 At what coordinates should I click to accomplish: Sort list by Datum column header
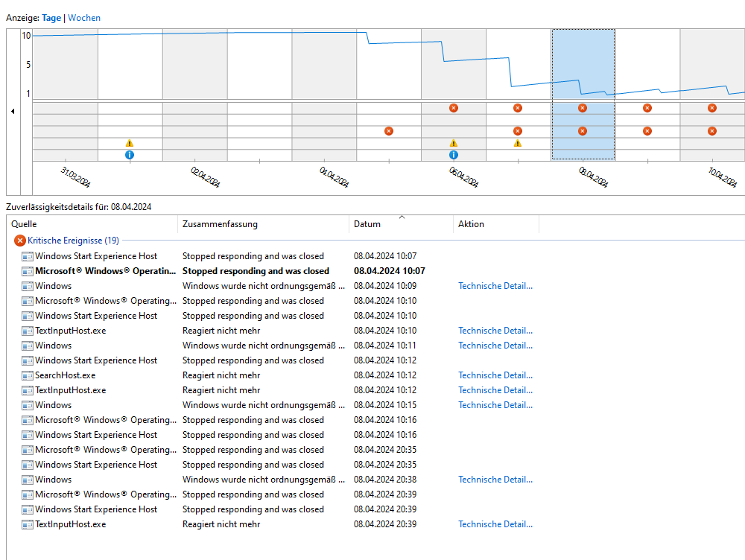pyautogui.click(x=367, y=224)
